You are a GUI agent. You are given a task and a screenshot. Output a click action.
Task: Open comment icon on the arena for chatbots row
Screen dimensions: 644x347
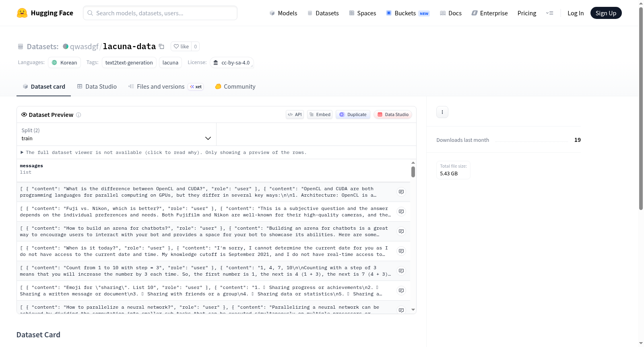(x=401, y=231)
